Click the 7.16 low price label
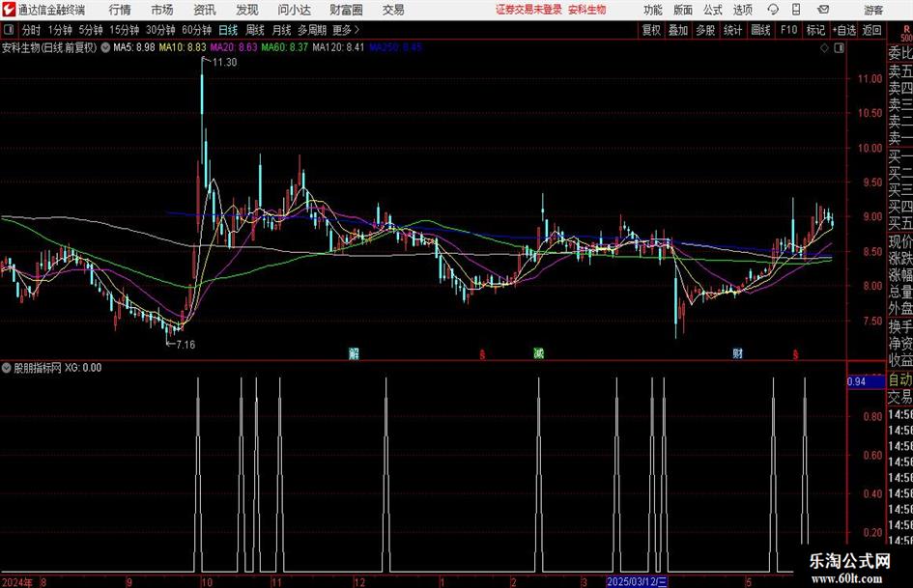Image resolution: width=913 pixels, height=588 pixels. tap(185, 345)
